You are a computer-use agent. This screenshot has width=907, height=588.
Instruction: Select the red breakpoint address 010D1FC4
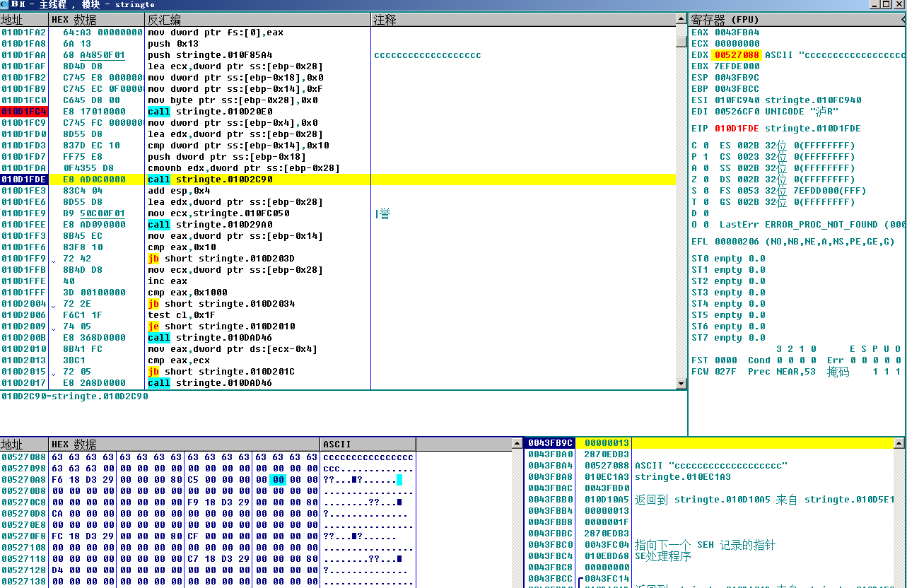[x=24, y=112]
